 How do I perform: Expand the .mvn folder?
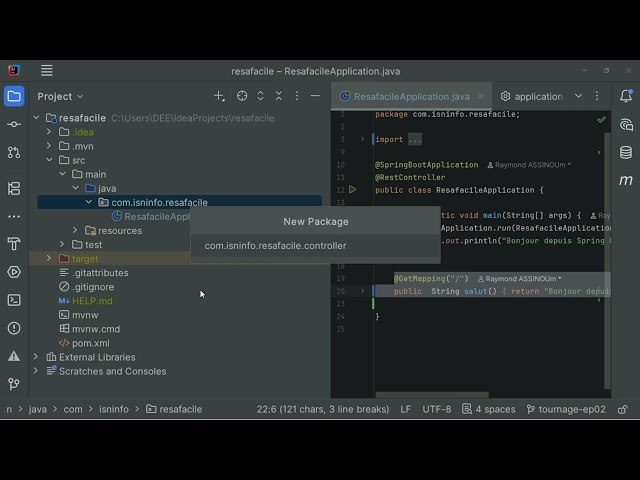[x=49, y=146]
